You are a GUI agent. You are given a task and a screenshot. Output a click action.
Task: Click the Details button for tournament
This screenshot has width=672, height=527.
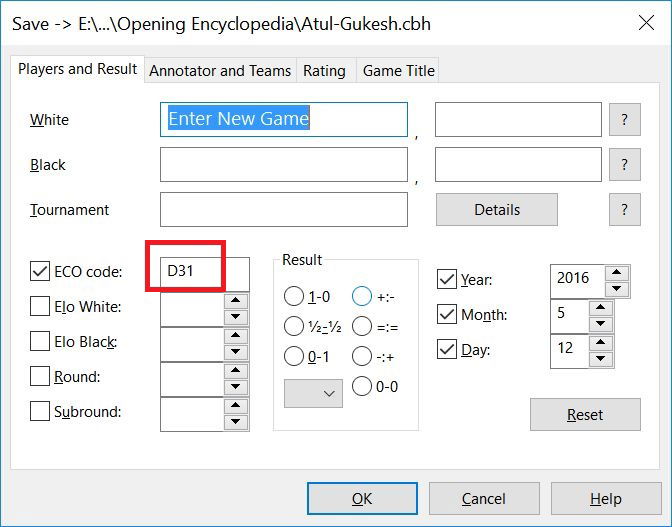[497, 210]
